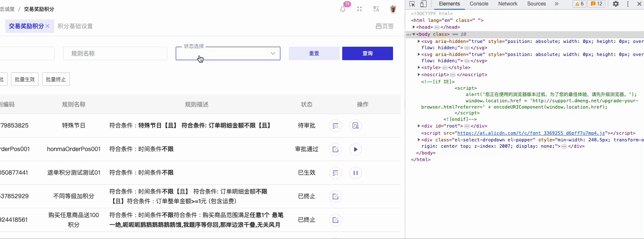
Task: Click the 特殊节日 rule name cell
Action: click(74, 125)
